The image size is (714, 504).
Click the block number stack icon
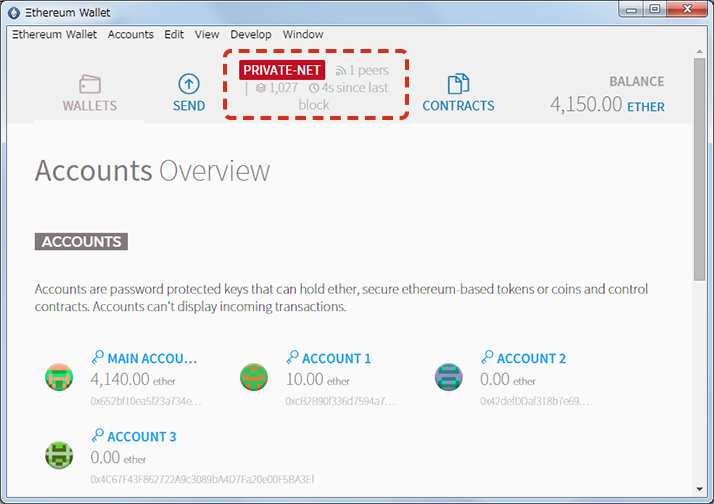point(260,88)
